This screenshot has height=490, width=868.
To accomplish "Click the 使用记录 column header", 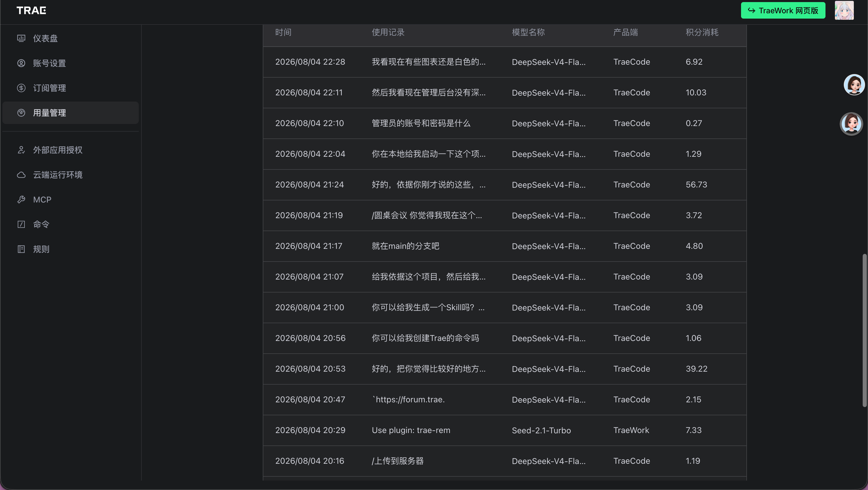I will coord(388,32).
